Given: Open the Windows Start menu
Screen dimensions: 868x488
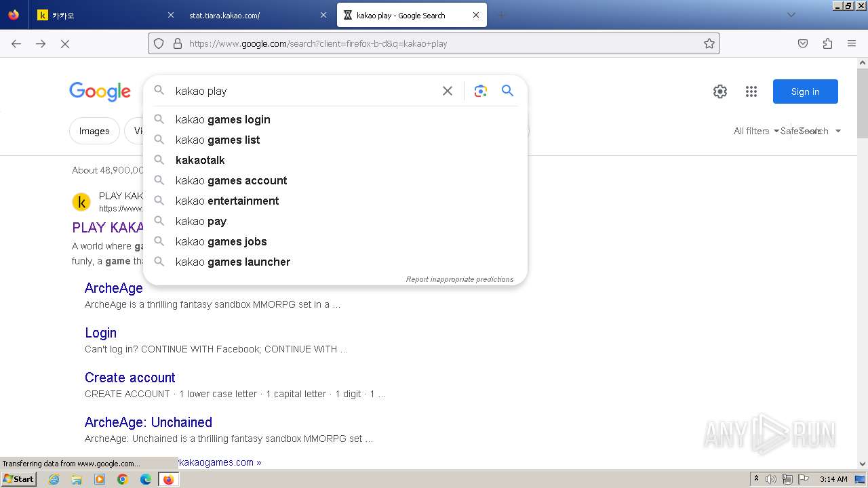Looking at the screenshot, I should pyautogui.click(x=18, y=479).
